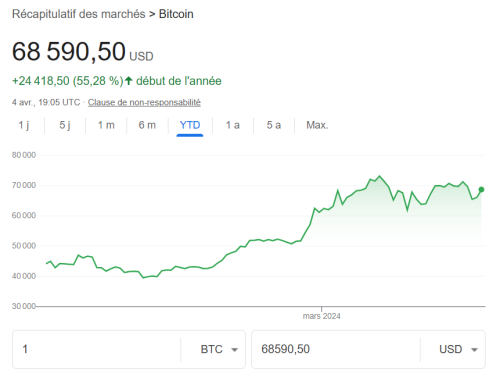Screen dimensions: 500x377
Task: Open the BTC currency dropdown arrow
Action: (235, 350)
